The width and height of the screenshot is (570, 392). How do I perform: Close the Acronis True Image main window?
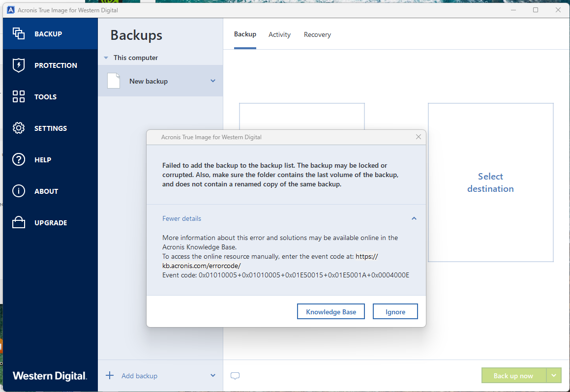point(558,10)
